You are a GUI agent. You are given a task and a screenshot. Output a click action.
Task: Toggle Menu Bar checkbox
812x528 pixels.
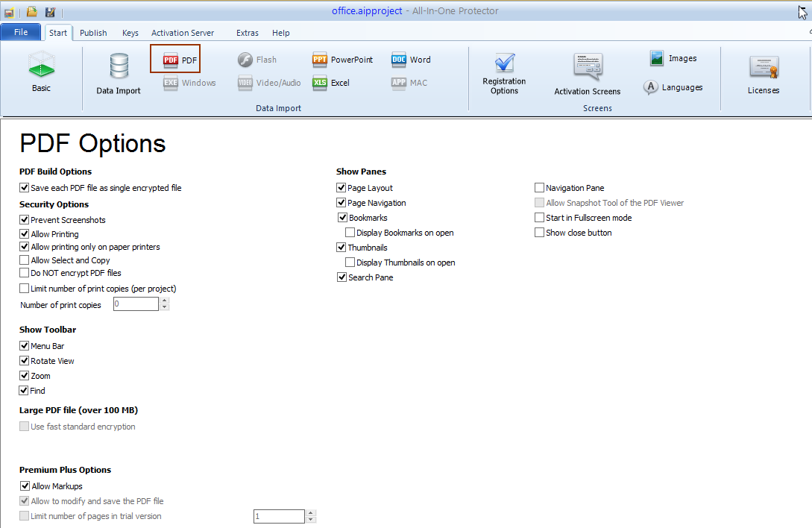point(25,345)
